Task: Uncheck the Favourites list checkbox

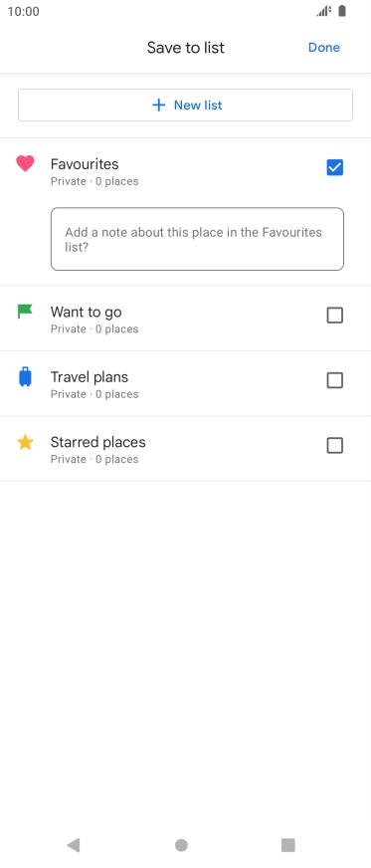Action: click(335, 167)
